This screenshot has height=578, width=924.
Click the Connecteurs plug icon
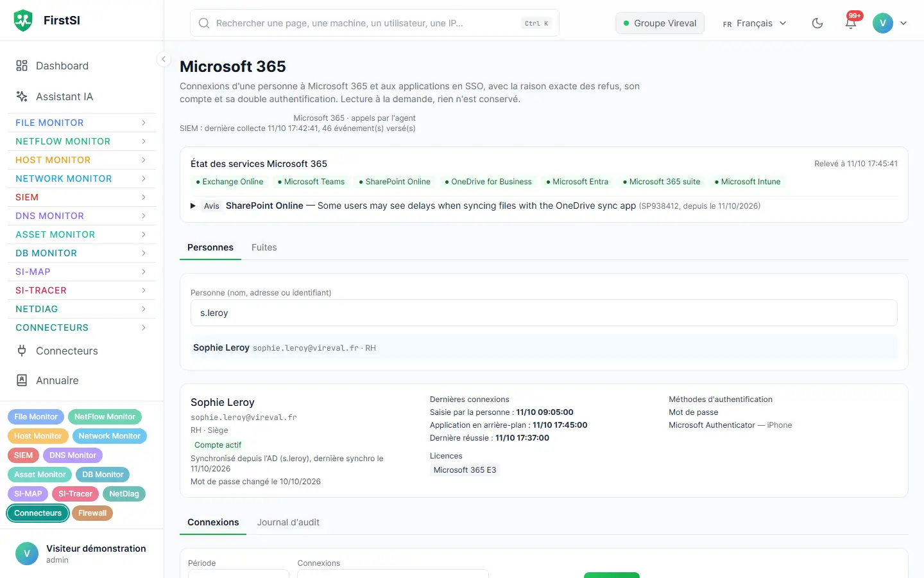point(22,351)
